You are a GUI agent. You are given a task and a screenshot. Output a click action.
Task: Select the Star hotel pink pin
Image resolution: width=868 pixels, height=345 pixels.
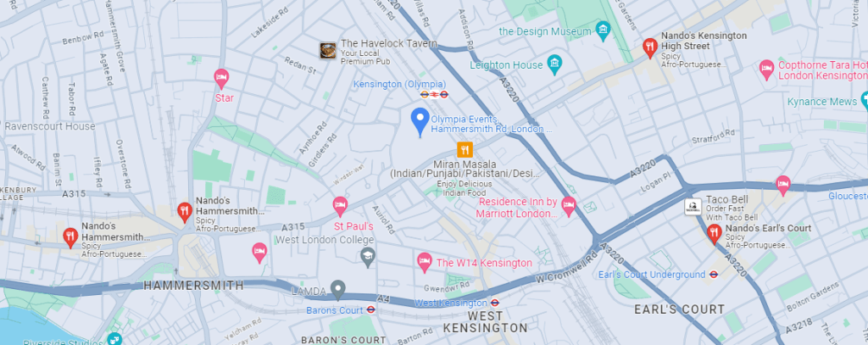pos(221,78)
